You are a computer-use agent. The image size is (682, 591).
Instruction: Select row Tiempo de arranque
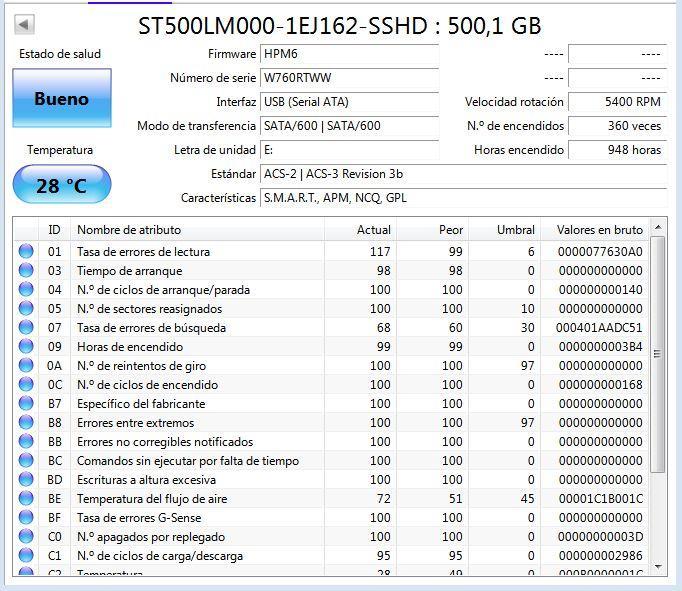click(x=331, y=270)
